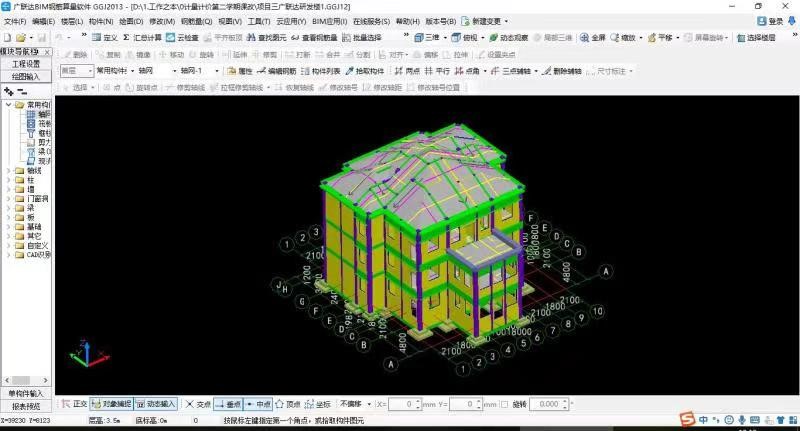Toggle 对象捕捉 object snap
Viewport: 800px width, 431px height.
click(109, 404)
